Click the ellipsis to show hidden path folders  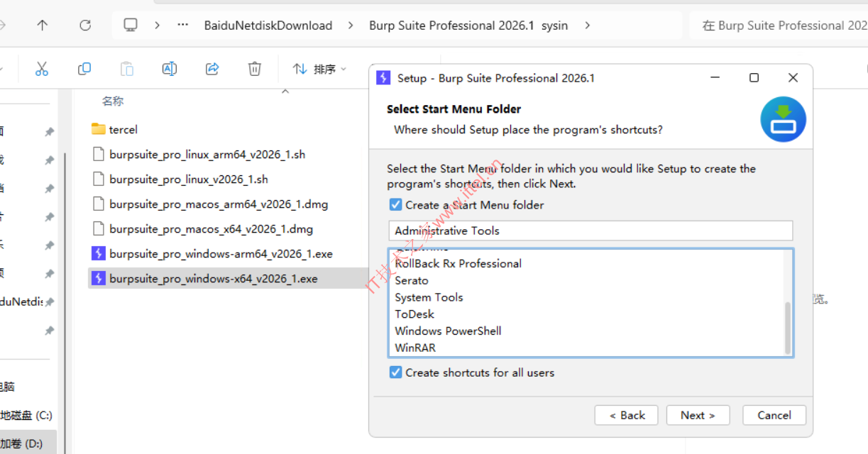pos(183,26)
